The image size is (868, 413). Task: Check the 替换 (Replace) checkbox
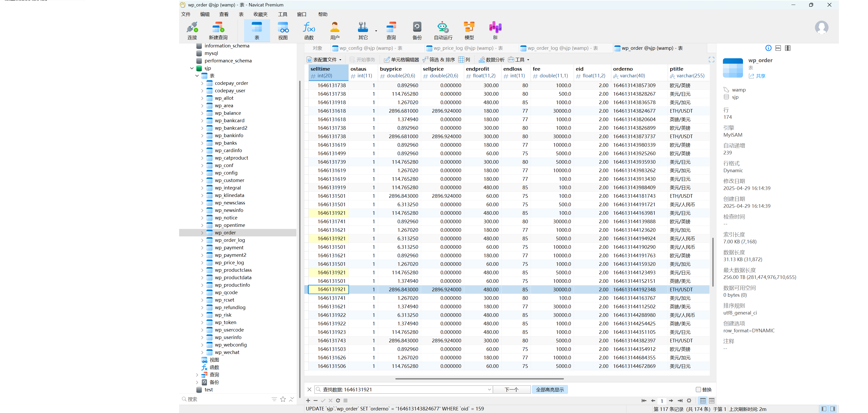[698, 389]
